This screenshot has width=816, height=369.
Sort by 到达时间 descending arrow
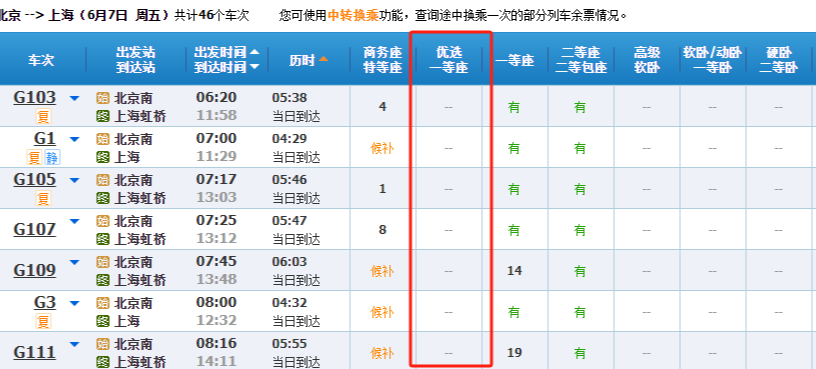pos(254,67)
